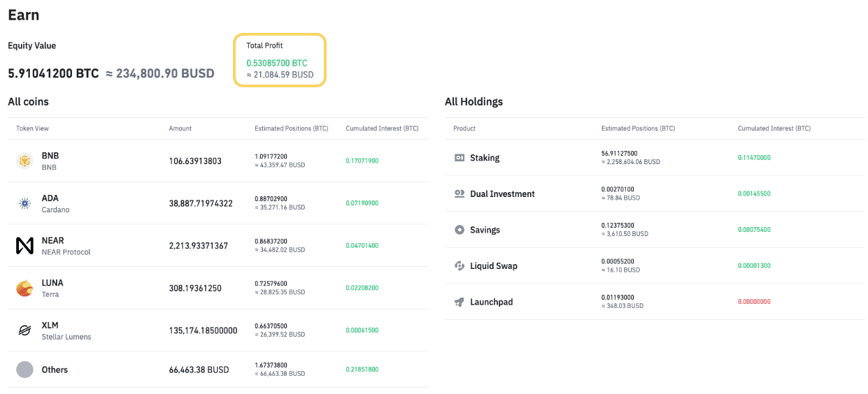The height and width of the screenshot is (394, 868).
Task: Click the Token View column header
Action: [33, 129]
